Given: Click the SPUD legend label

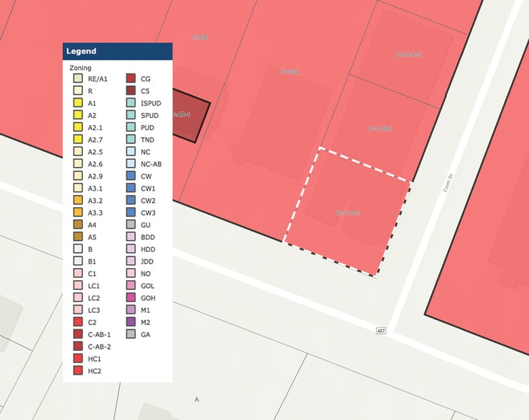Looking at the screenshot, I should (x=149, y=116).
